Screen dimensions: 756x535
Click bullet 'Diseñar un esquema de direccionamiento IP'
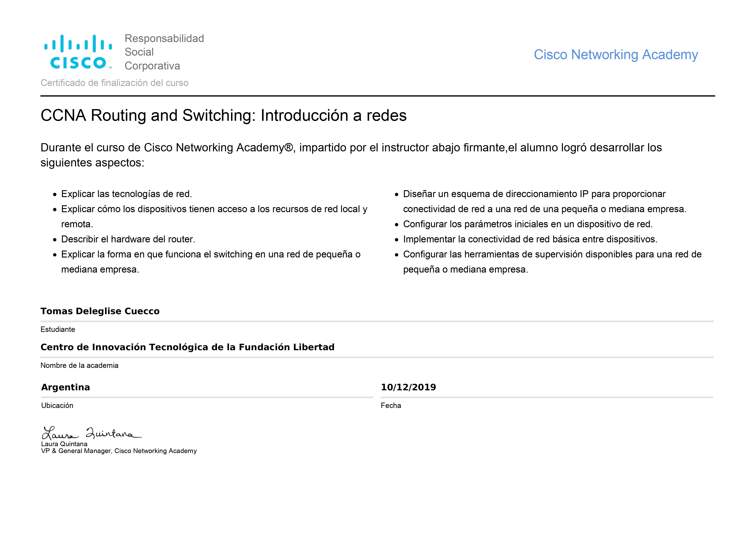[x=545, y=201]
